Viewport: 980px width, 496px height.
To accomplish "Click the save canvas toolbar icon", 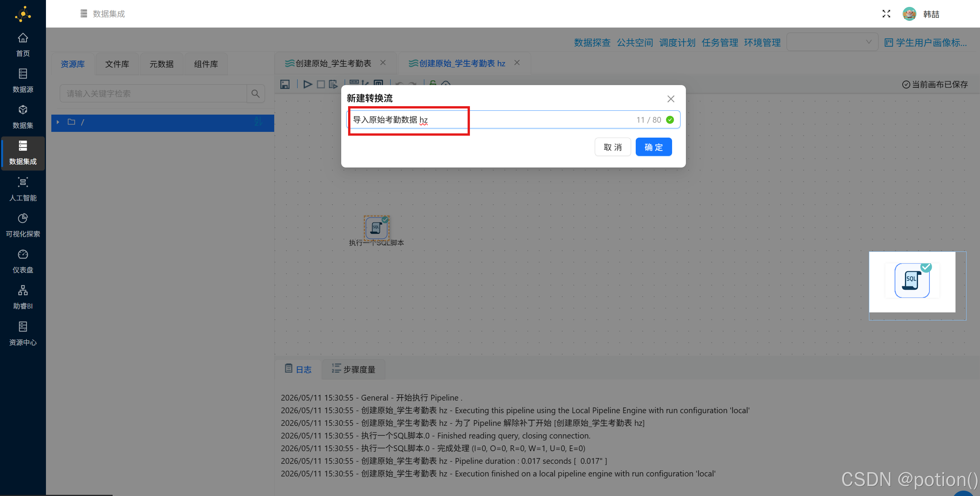I will [x=285, y=84].
